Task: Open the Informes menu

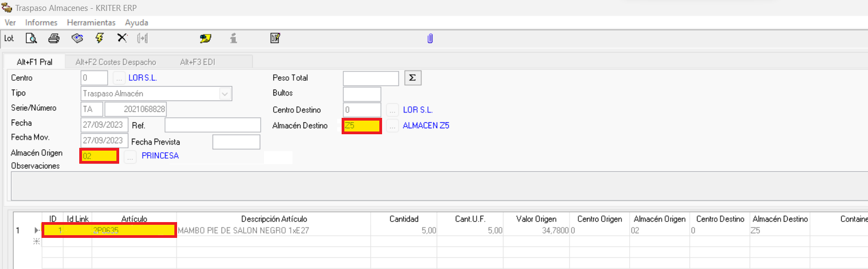Action: [41, 22]
